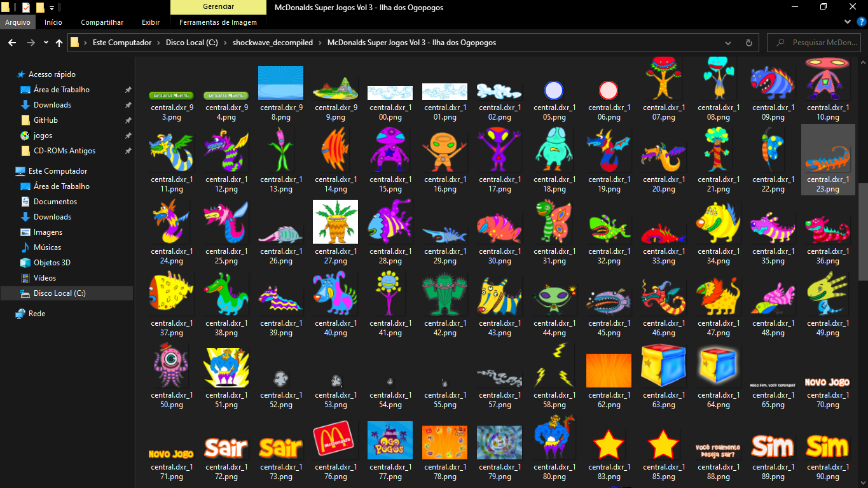Click file name central.dxr_109.png

point(773,112)
